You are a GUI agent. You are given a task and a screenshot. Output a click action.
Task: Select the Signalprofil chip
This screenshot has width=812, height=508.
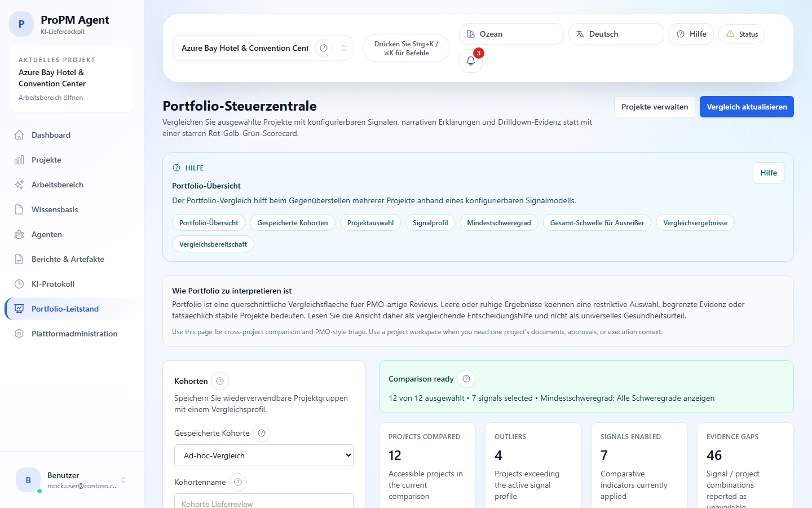pos(430,222)
